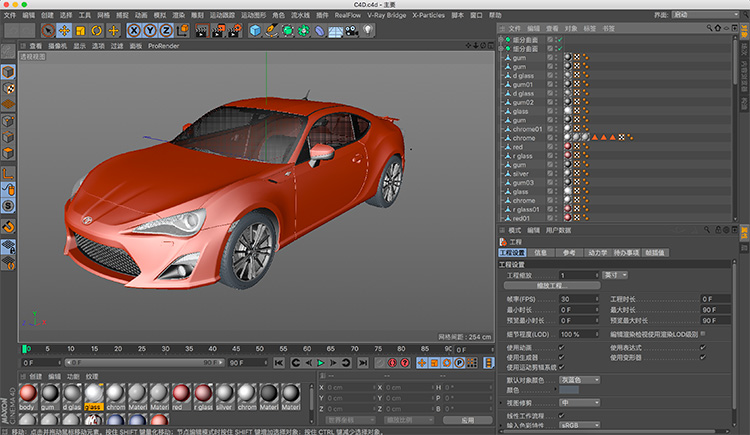Viewport: 750px width, 435px height.
Task: Toggle 线性工作流程 checkbox
Action: pos(561,416)
